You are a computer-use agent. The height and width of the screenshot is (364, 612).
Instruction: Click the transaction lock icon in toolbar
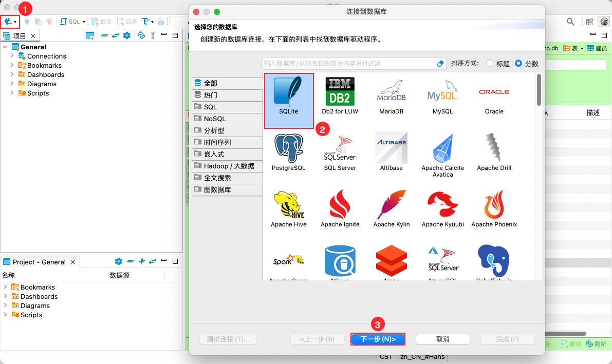pyautogui.click(x=161, y=22)
